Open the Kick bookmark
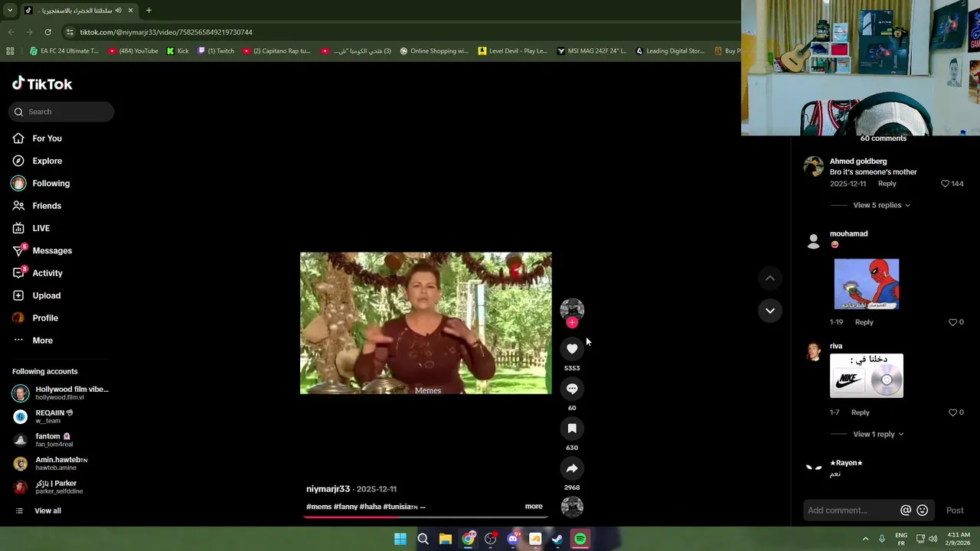The image size is (980, 551). [x=178, y=51]
